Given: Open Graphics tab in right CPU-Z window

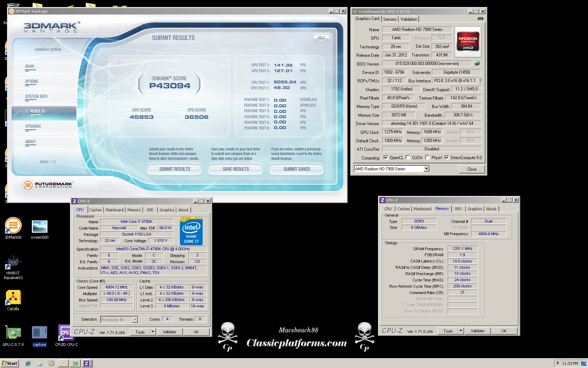Looking at the screenshot, I should tap(475, 209).
